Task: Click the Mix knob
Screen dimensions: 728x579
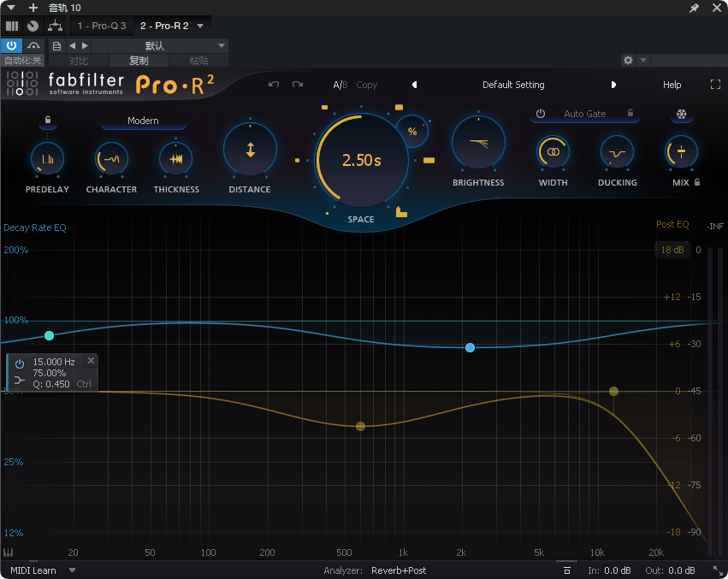Action: click(x=681, y=152)
